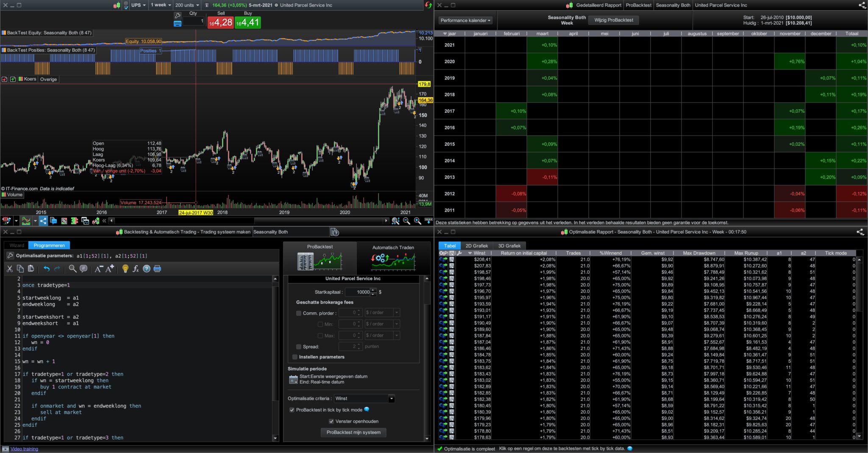Click the red down-arrow panel icon beside Koers
The width and height of the screenshot is (868, 453).
[5, 79]
